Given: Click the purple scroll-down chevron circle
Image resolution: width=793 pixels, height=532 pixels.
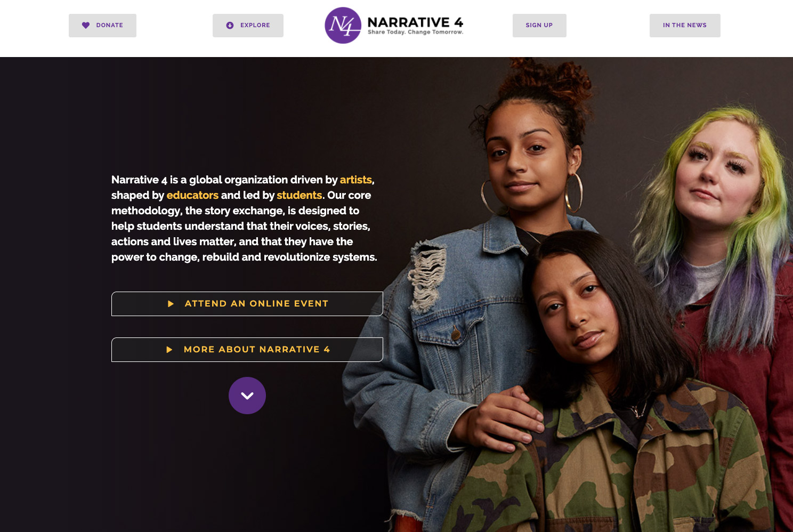Looking at the screenshot, I should pyautogui.click(x=247, y=396).
